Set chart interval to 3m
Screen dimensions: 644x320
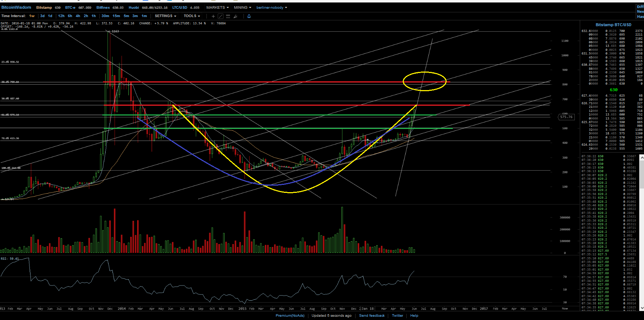[135, 16]
